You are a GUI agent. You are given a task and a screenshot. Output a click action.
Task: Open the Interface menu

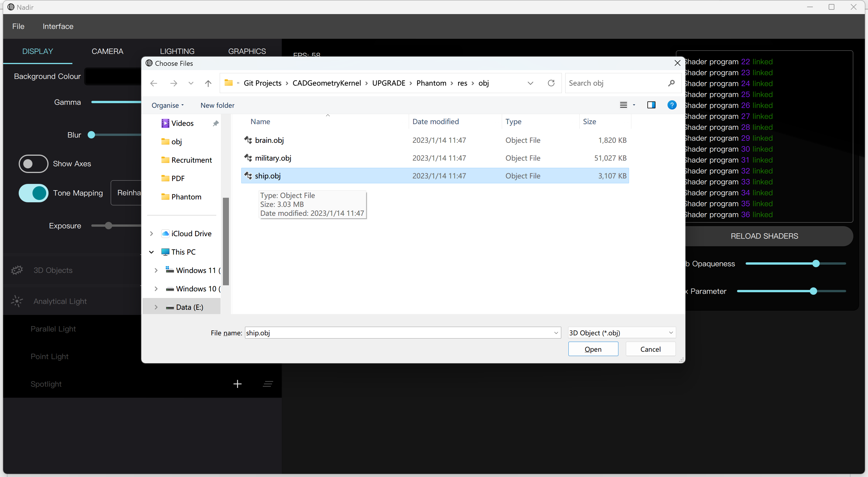pyautogui.click(x=58, y=26)
